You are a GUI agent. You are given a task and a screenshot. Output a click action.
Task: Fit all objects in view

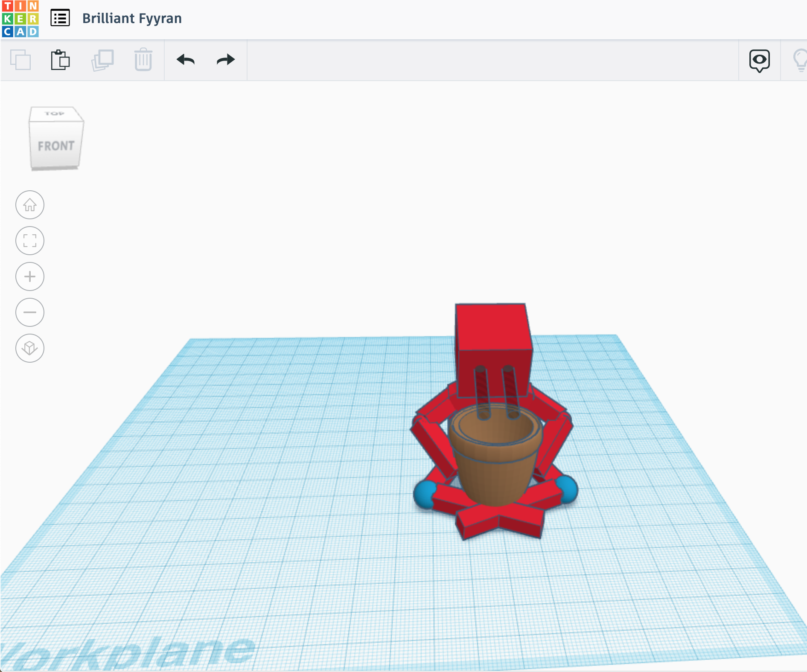click(x=29, y=241)
